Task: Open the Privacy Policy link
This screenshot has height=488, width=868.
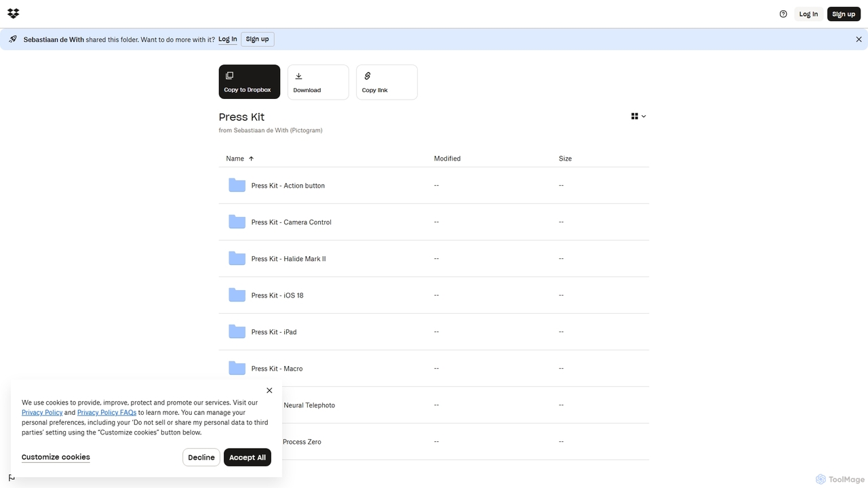Action: coord(42,413)
